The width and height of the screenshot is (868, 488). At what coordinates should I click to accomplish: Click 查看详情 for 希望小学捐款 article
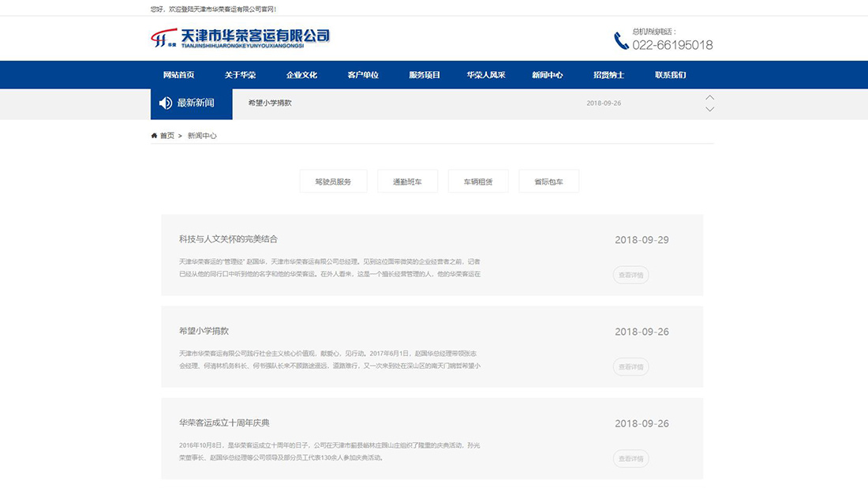pyautogui.click(x=630, y=366)
